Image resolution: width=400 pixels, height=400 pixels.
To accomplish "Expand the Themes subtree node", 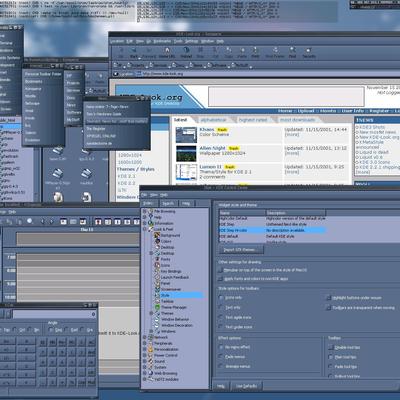I will coord(151,313).
